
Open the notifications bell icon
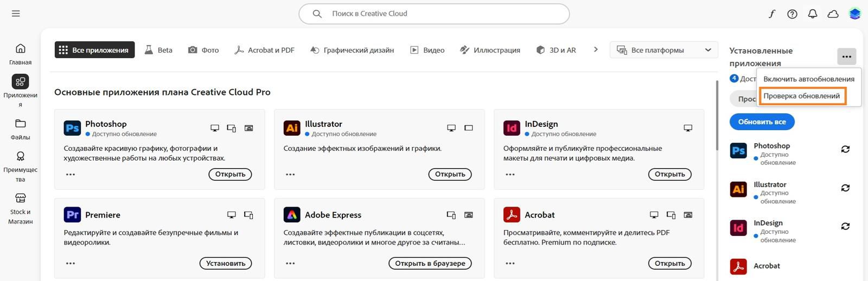pyautogui.click(x=812, y=14)
